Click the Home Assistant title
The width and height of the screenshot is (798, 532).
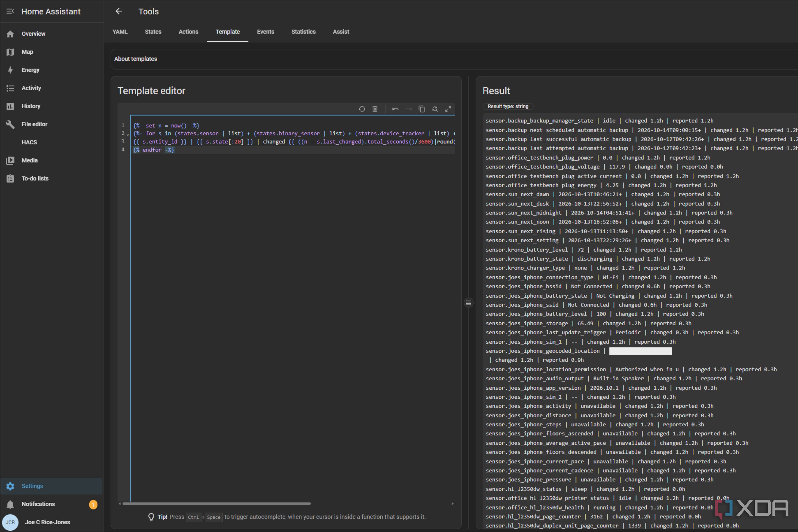[x=51, y=11]
